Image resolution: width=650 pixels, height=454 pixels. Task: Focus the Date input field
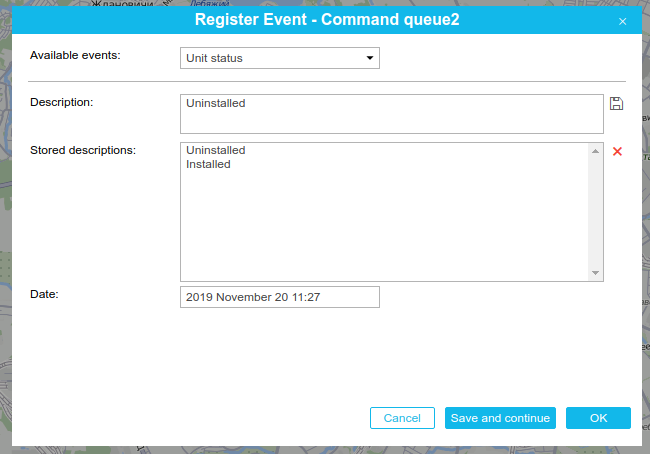(280, 297)
